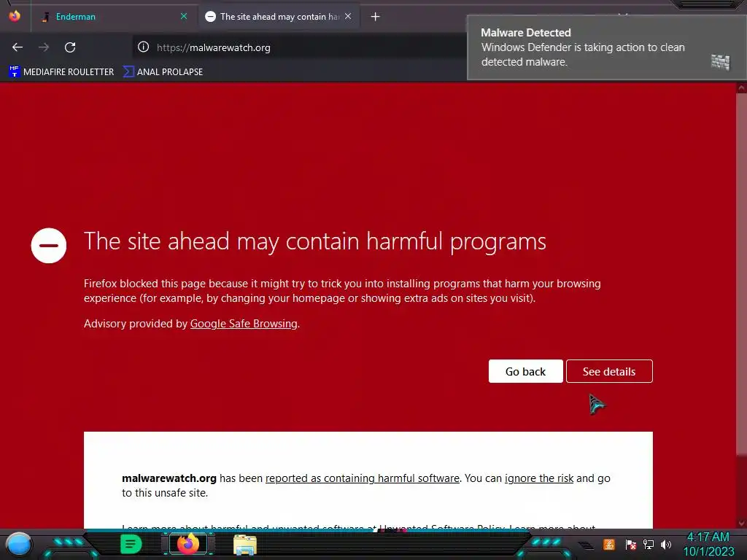This screenshot has width=747, height=560.
Task: Click the Windows Defender wall icon in notification
Action: pyautogui.click(x=720, y=62)
